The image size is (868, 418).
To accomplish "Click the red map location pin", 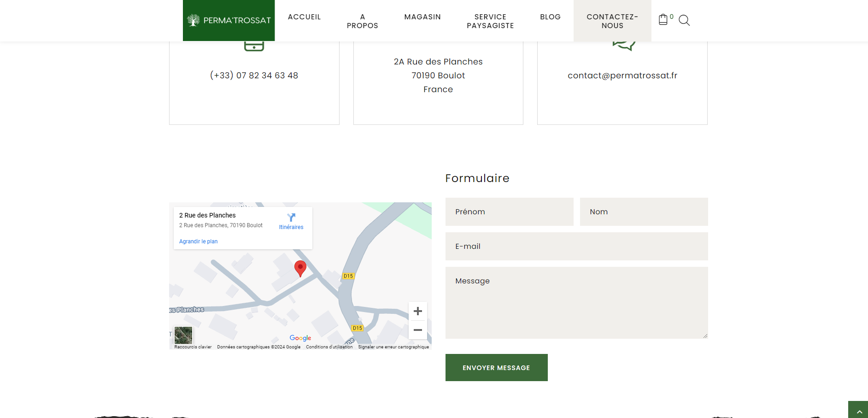I will click(x=300, y=268).
